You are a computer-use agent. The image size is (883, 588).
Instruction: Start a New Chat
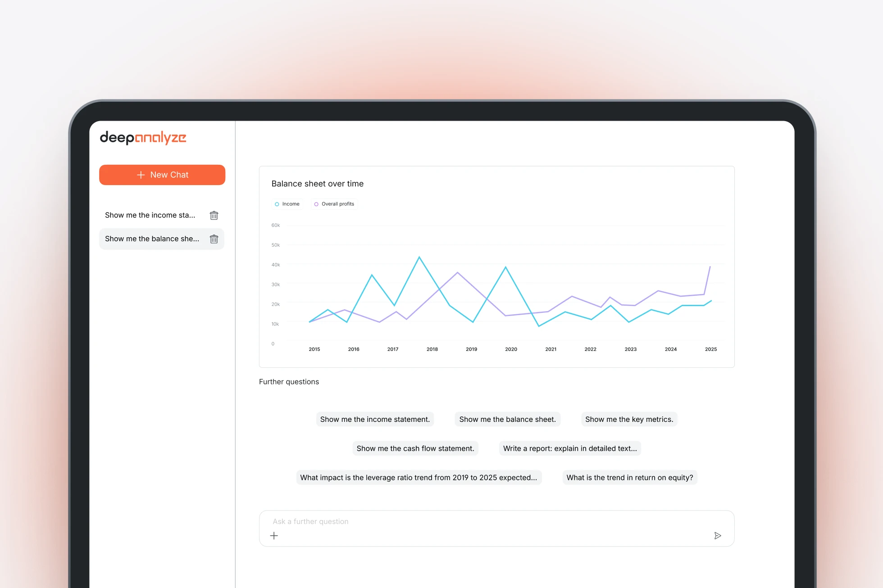click(162, 175)
